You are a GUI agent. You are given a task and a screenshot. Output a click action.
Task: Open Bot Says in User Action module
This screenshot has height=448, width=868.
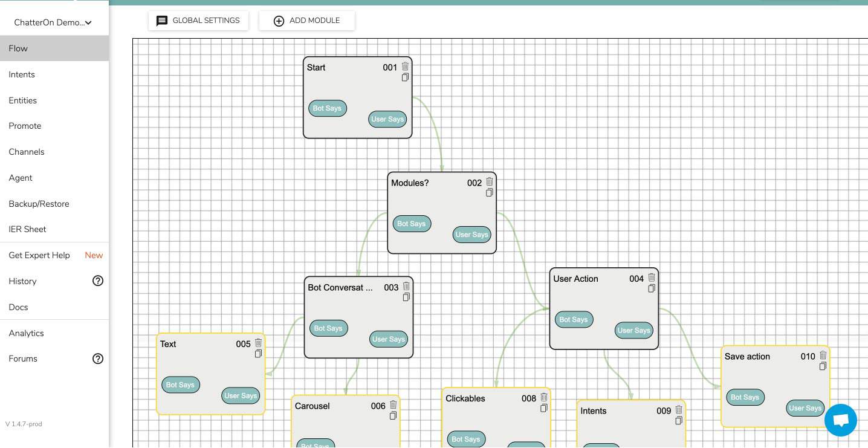point(574,320)
